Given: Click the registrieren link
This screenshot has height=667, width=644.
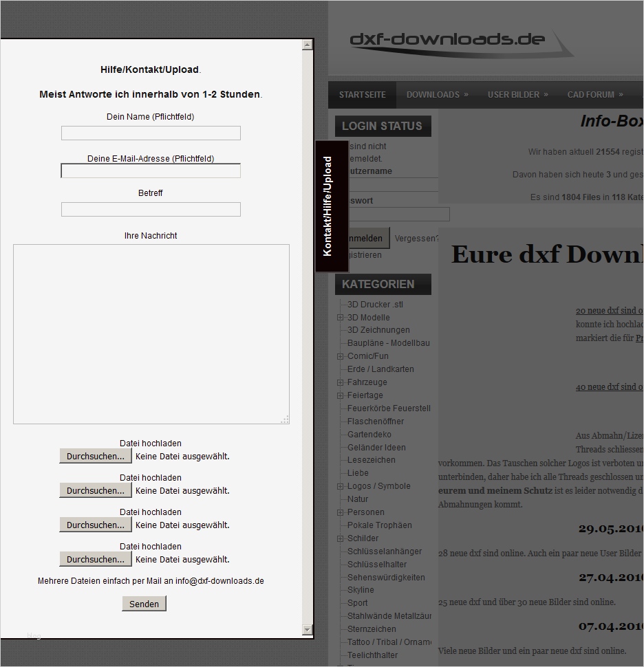Looking at the screenshot, I should [365, 255].
